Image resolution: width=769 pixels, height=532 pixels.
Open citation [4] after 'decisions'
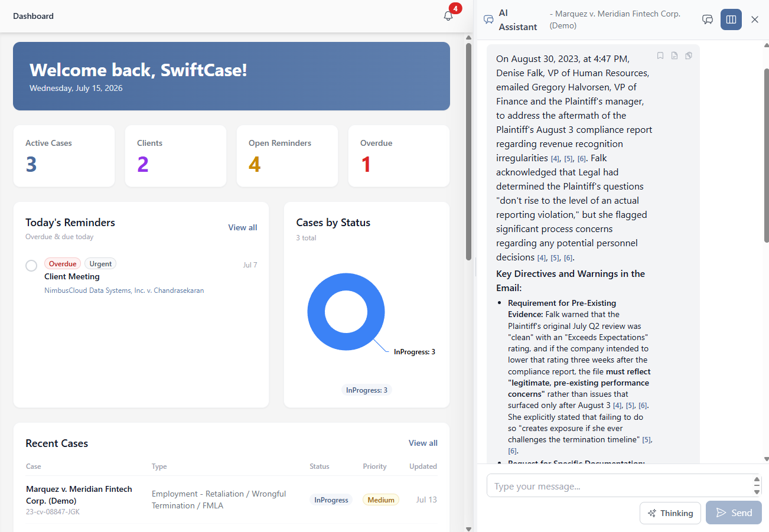pyautogui.click(x=542, y=258)
